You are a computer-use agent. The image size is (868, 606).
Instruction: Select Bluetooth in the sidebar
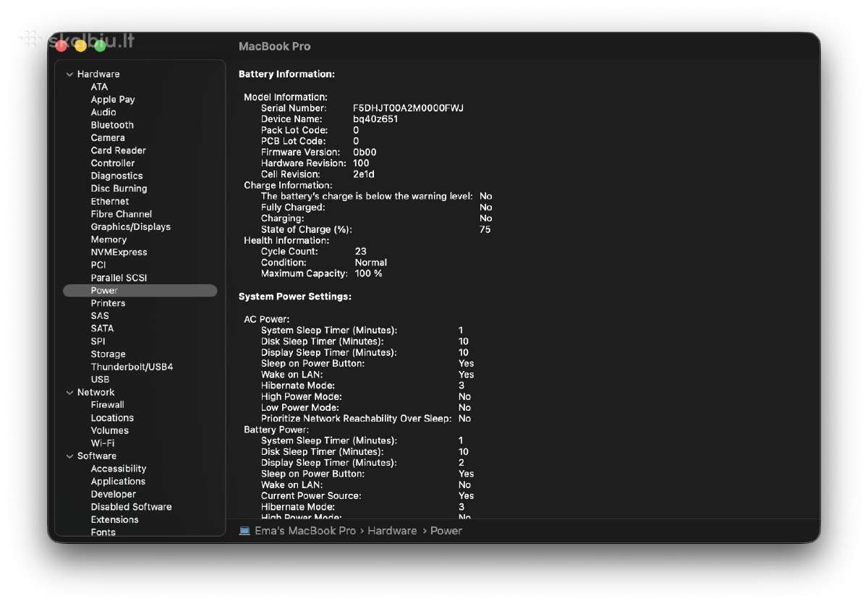point(112,125)
